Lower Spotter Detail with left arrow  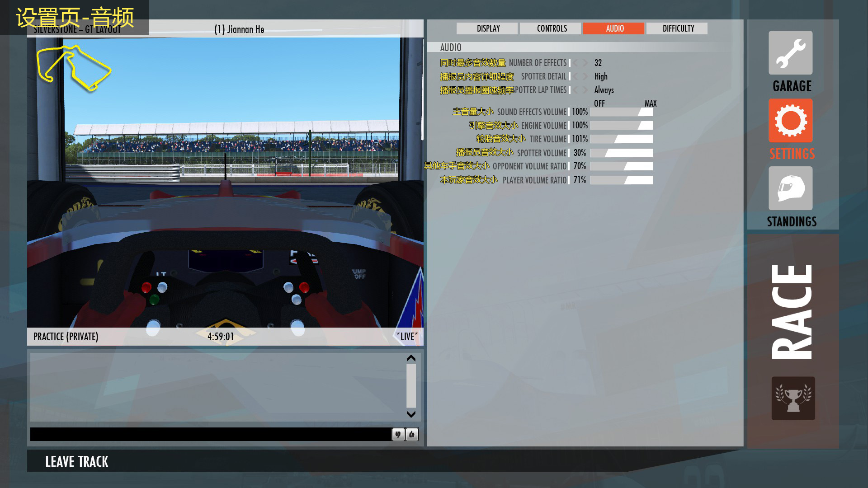click(576, 76)
